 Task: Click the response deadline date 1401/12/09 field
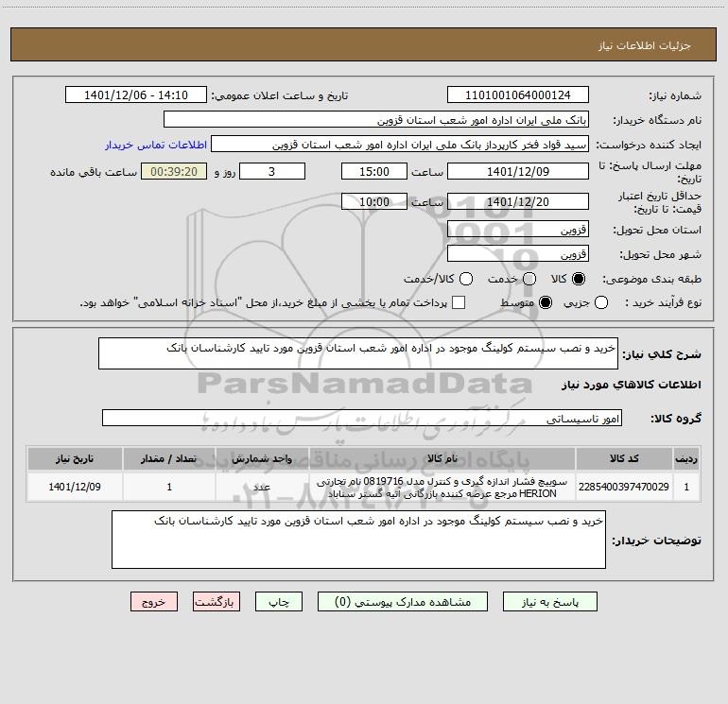click(x=518, y=171)
